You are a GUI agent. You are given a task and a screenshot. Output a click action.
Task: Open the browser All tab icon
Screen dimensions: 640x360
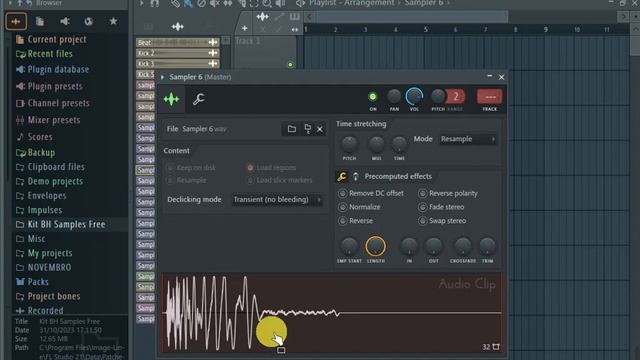[16, 21]
